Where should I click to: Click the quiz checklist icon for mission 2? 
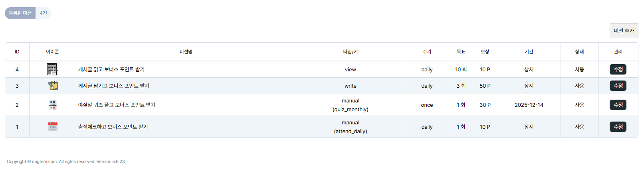pos(53,105)
